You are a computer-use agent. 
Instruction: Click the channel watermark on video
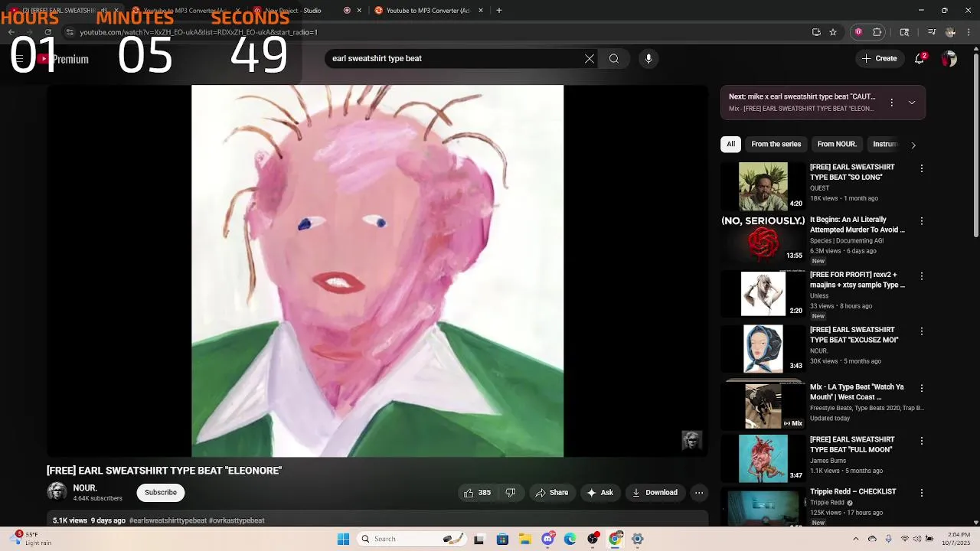click(691, 440)
